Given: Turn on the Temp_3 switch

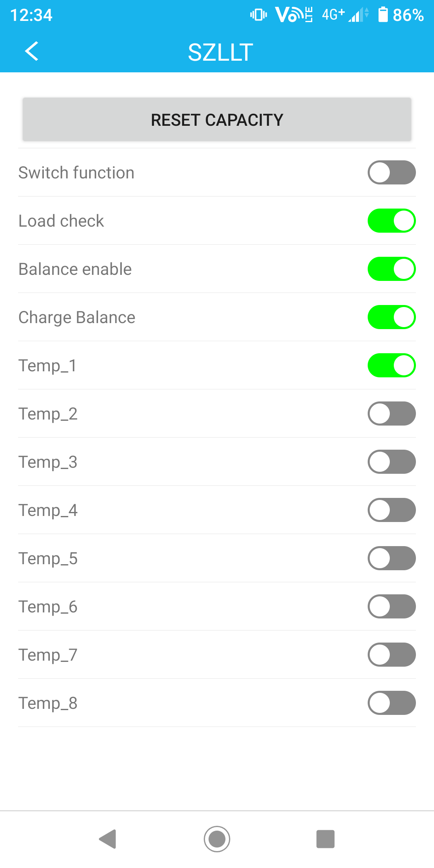Looking at the screenshot, I should (x=391, y=462).
